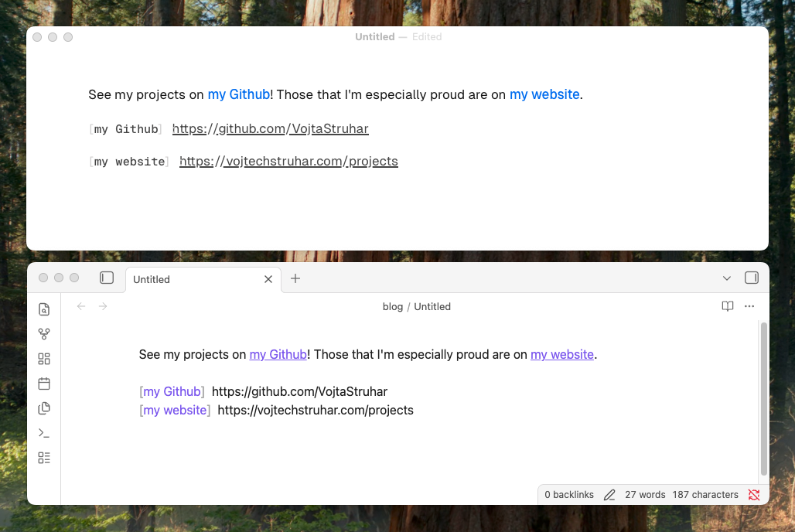Click the cards dashboard icon in the ribbon
Viewport: 795px width, 532px height.
pos(44,358)
